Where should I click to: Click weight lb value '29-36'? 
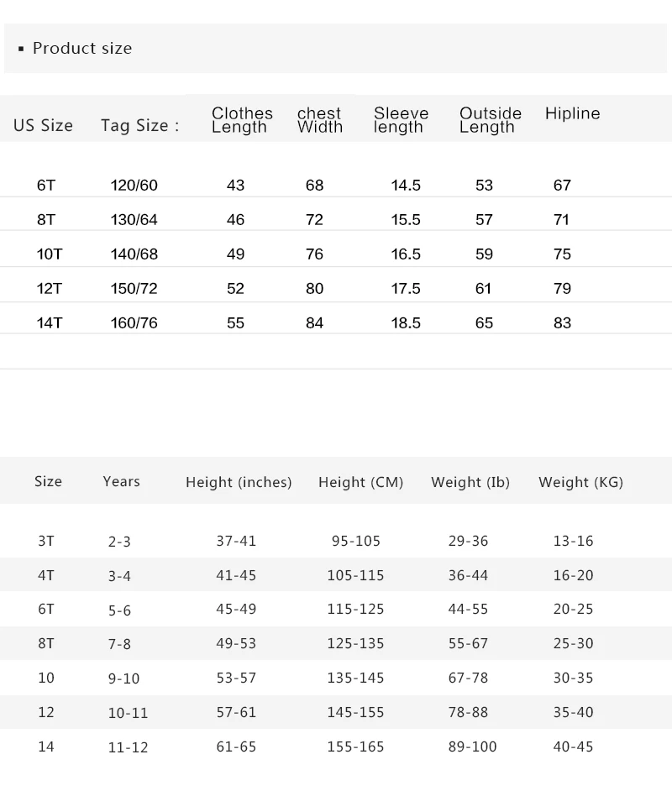pyautogui.click(x=468, y=541)
